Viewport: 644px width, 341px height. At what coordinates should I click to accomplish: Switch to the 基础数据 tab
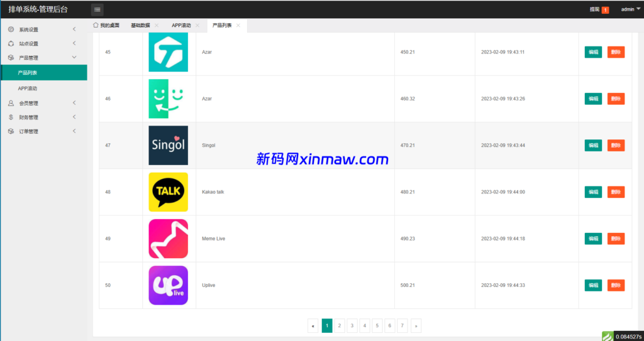[x=140, y=26]
